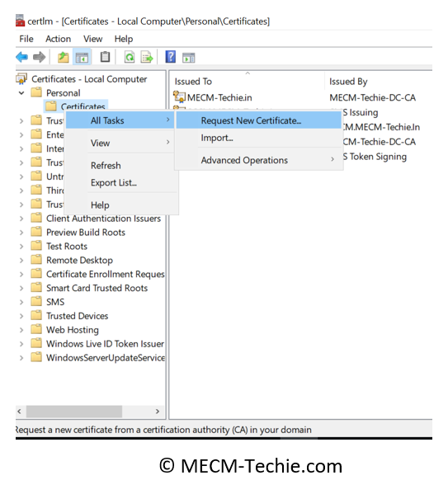Toggle the Show/Hide Action Pane icon
This screenshot has width=448, height=480.
(x=189, y=58)
